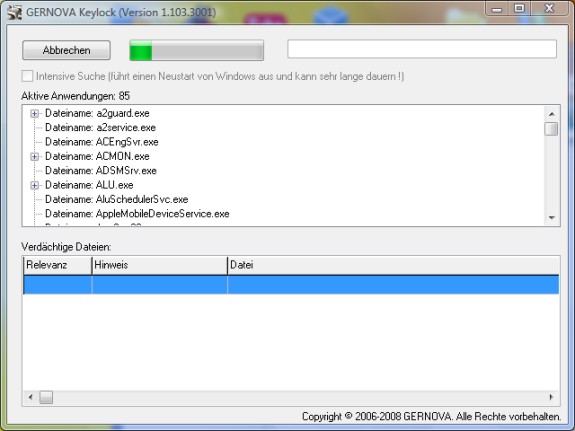
Task: Enable the Intensive Suche checkbox
Action: 27,76
